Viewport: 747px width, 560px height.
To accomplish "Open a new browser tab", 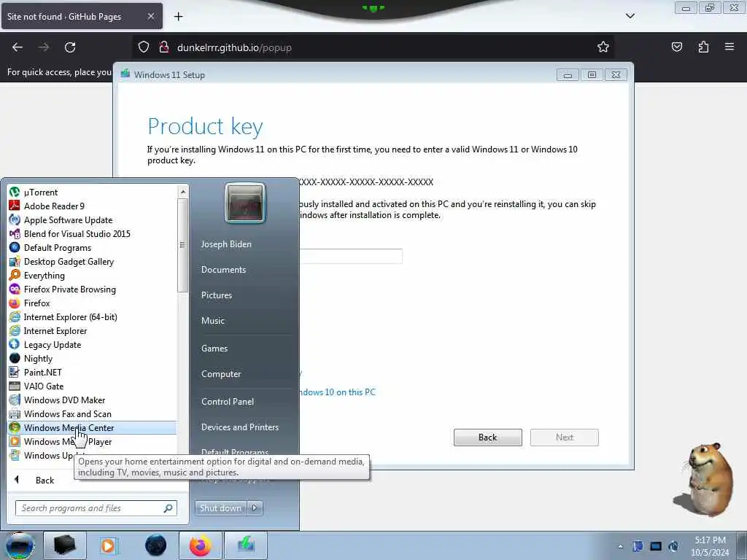I will point(178,17).
